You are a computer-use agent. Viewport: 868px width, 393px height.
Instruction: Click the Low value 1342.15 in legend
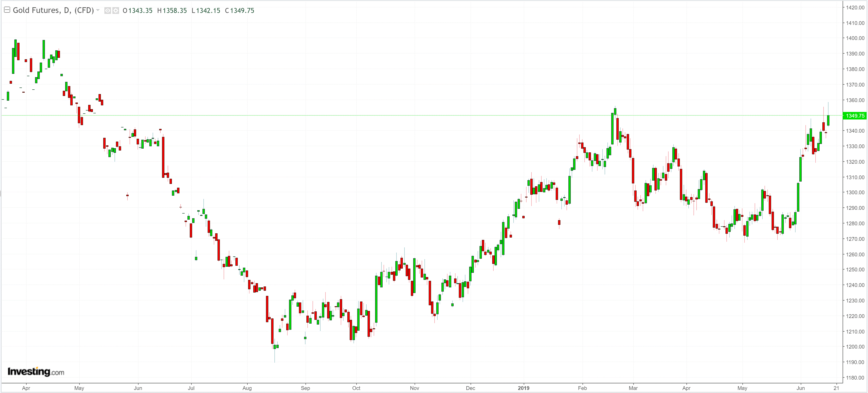click(208, 10)
